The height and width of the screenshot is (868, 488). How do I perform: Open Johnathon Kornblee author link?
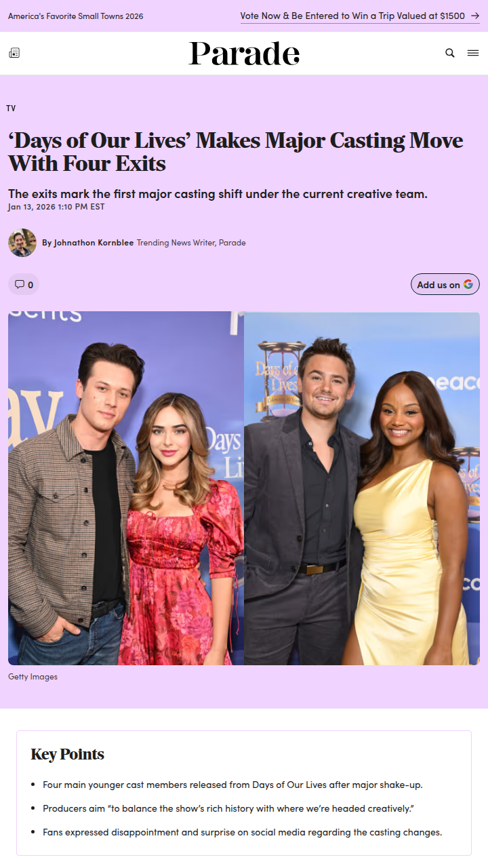88,243
